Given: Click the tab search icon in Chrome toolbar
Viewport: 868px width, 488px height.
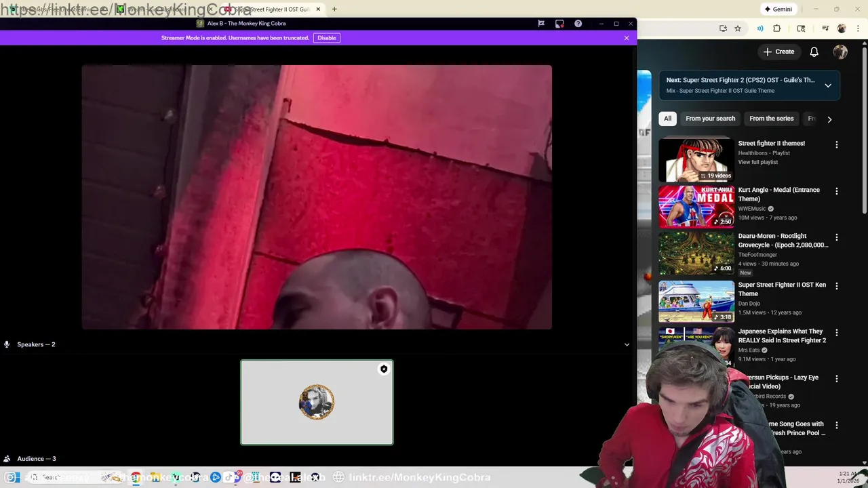Looking at the screenshot, I should 801,28.
